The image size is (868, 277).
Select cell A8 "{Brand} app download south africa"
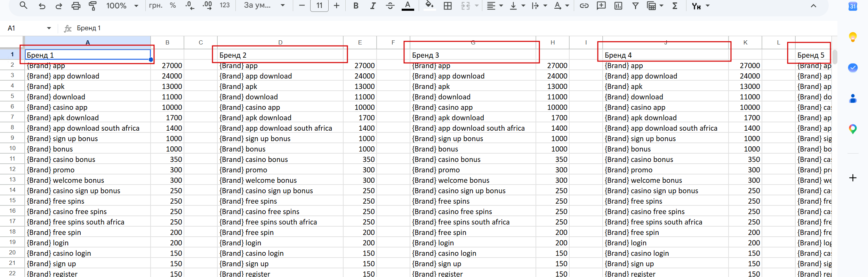[88, 128]
